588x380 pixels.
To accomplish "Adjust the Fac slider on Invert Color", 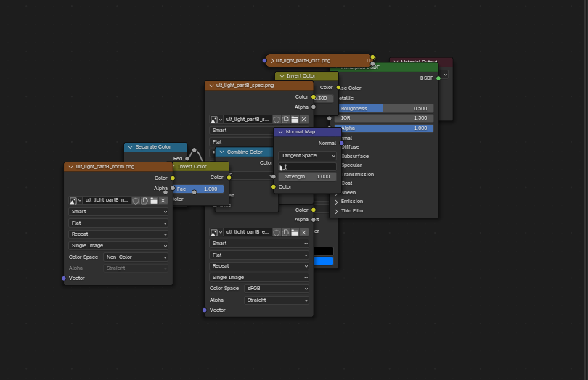I will [x=200, y=189].
